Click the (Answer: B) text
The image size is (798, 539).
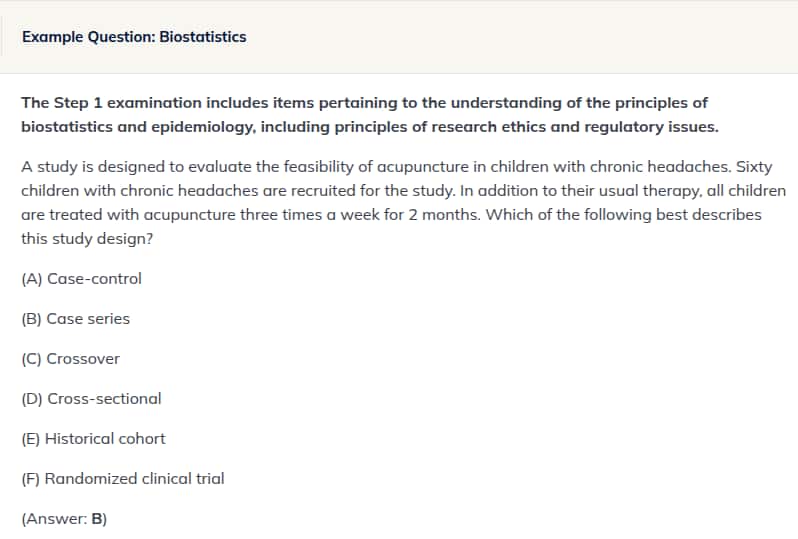[x=64, y=519]
